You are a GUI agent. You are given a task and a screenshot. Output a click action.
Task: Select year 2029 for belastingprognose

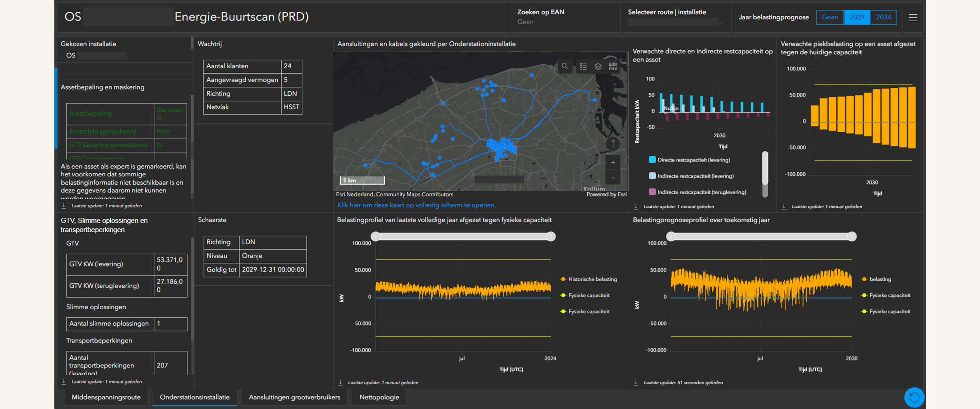(857, 17)
